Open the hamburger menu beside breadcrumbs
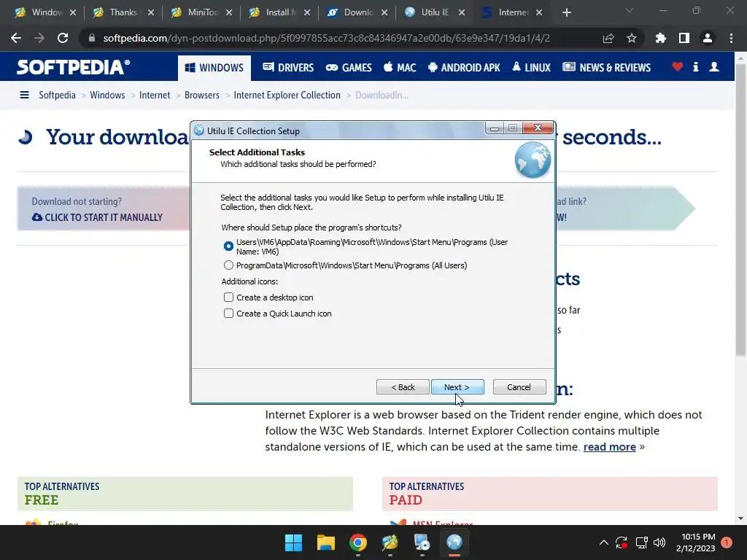This screenshot has height=560, width=747. pos(24,96)
